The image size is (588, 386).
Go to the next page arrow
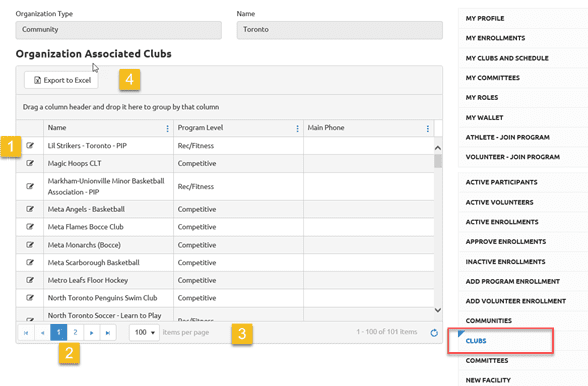point(92,333)
